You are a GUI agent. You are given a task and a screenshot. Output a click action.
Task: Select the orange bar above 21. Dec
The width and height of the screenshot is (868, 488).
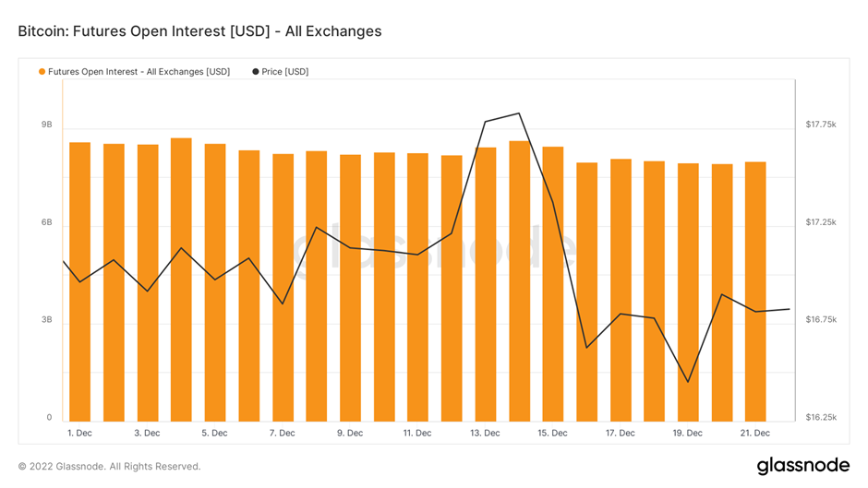pyautogui.click(x=755, y=292)
